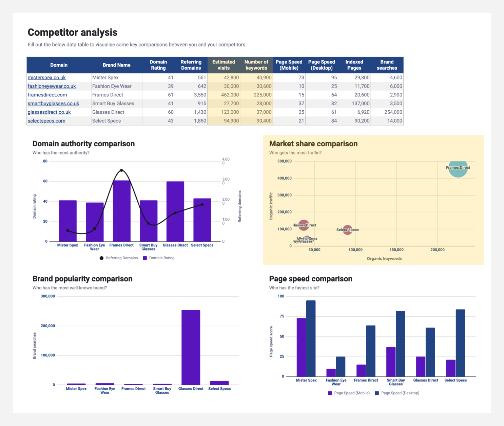504x426 pixels.
Task: Open the smartbuyglasses.co.uk domain link
Action: click(53, 104)
